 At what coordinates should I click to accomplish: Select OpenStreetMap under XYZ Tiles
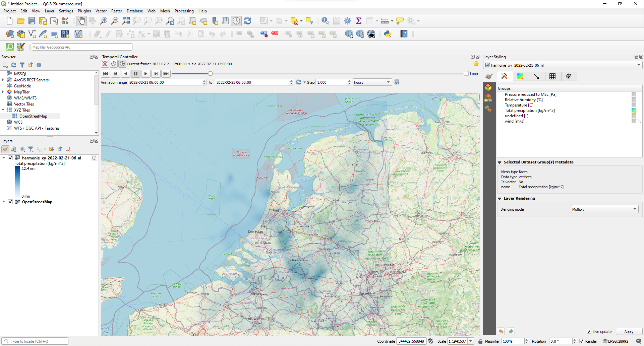coord(33,116)
